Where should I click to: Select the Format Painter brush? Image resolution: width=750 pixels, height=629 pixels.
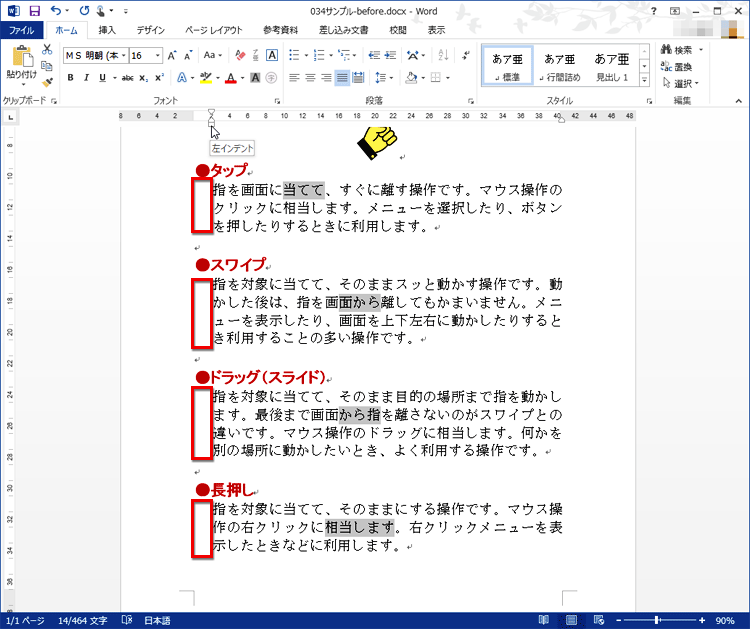coord(47,82)
